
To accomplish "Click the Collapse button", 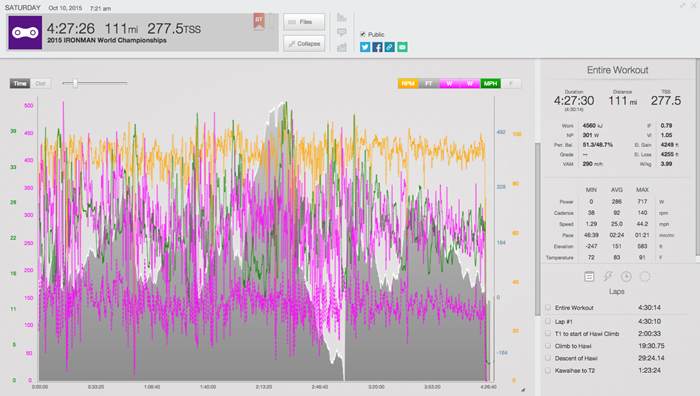I will point(304,44).
